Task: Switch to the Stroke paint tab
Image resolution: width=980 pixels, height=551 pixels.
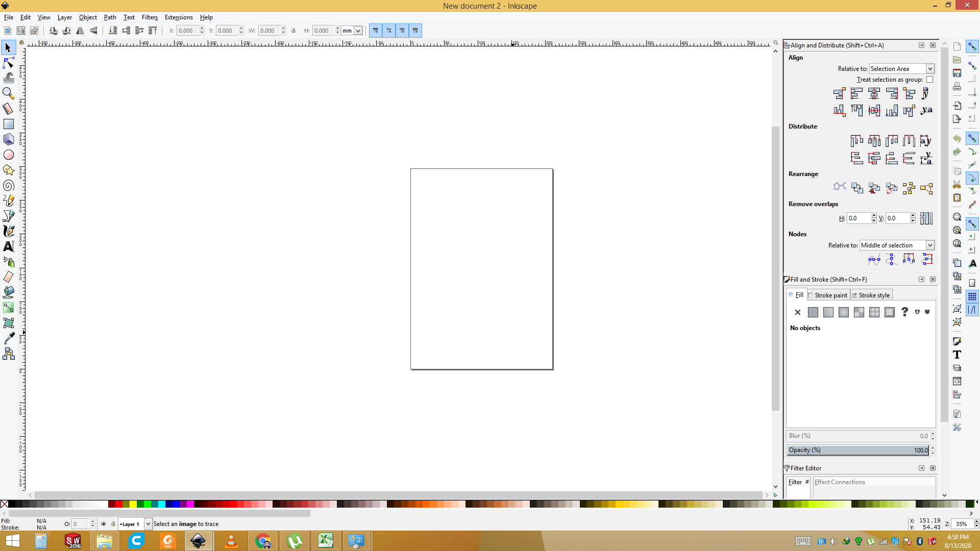Action: pyautogui.click(x=828, y=295)
